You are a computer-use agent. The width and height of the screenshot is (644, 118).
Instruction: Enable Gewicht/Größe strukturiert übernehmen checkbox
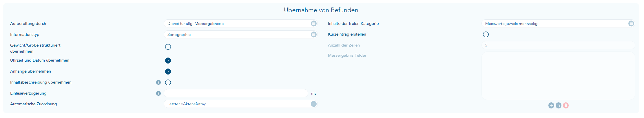coord(168,47)
